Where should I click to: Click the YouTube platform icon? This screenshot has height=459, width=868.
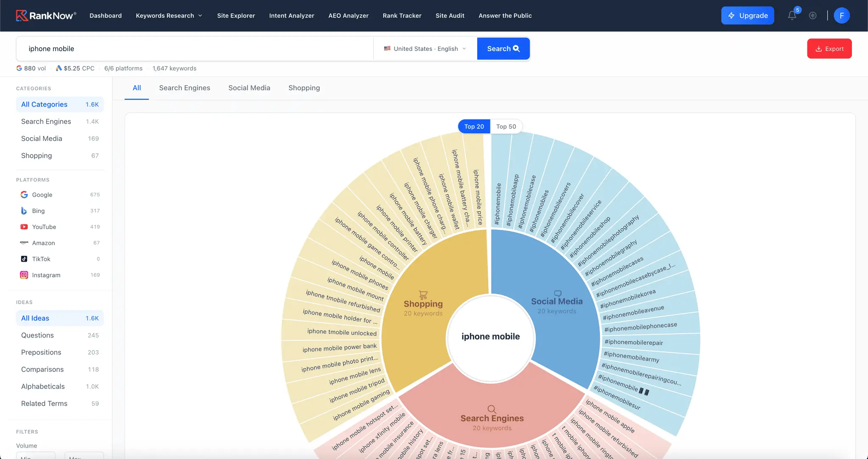click(x=24, y=227)
